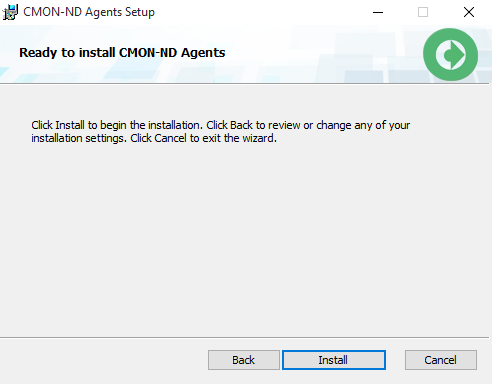Screen dimensions: 492x384
Task: Click the installation instructions paragraph
Action: tap(220, 132)
